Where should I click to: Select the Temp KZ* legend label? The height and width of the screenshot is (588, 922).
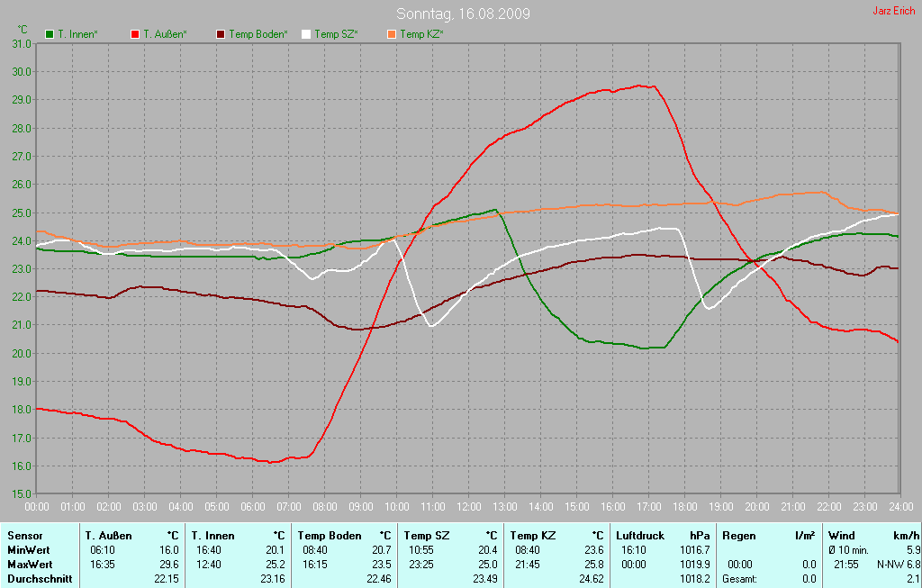point(422,34)
